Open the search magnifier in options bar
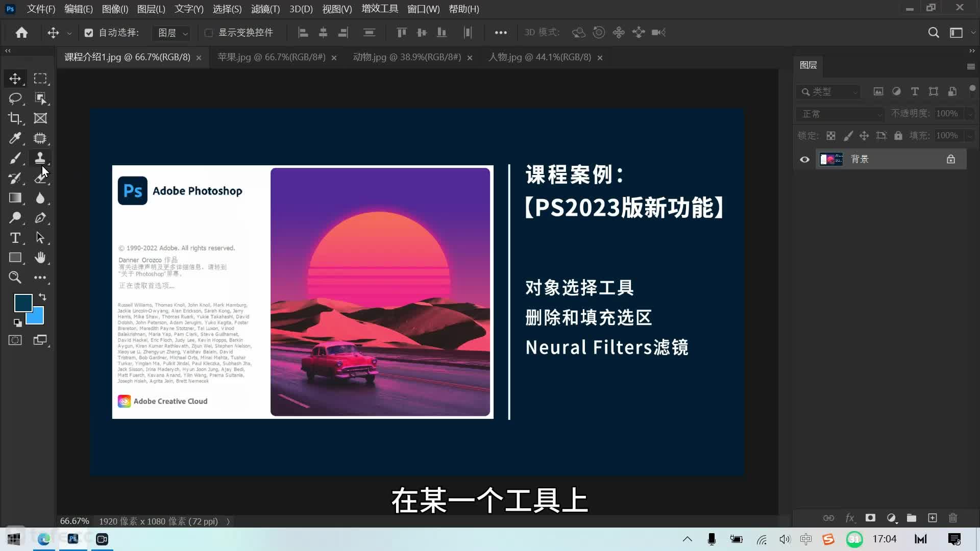Screen dimensions: 980x551 933,33
